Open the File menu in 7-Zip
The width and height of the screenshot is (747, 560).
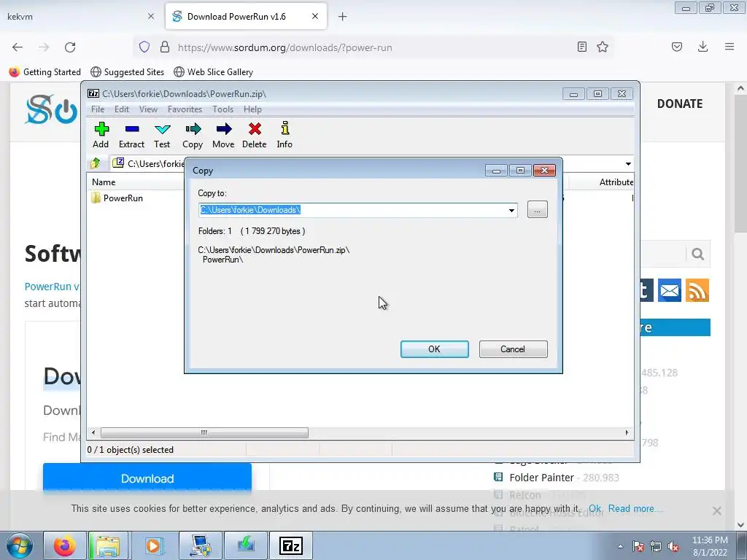(98, 109)
